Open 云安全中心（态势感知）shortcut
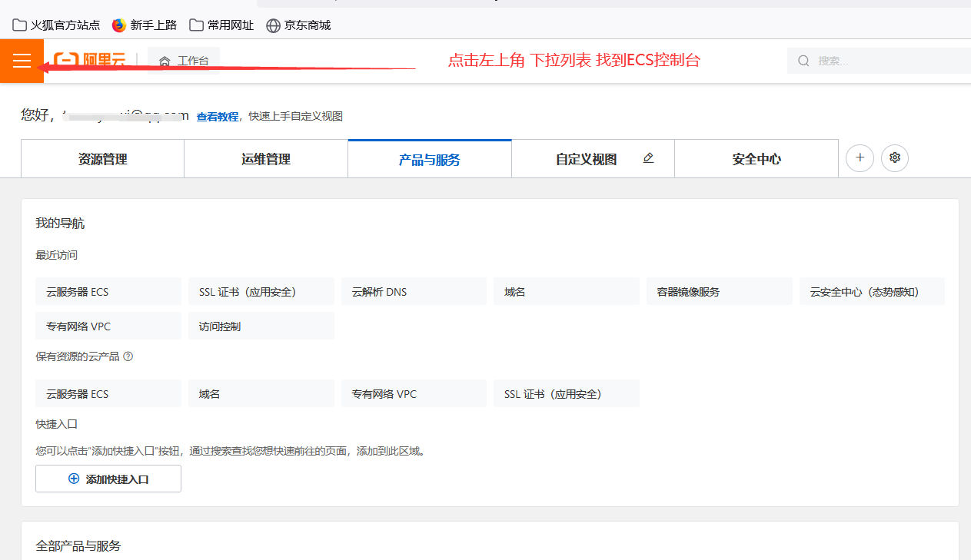 [x=872, y=292]
